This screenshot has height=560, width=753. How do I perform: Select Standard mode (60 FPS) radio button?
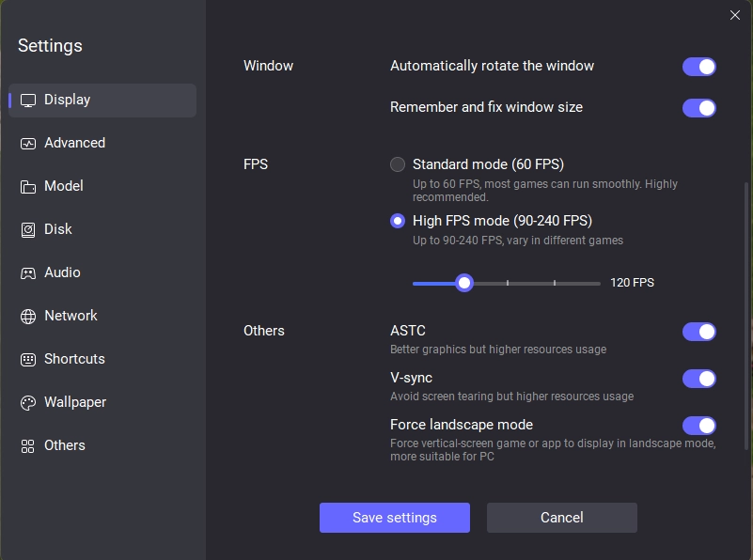pos(398,164)
